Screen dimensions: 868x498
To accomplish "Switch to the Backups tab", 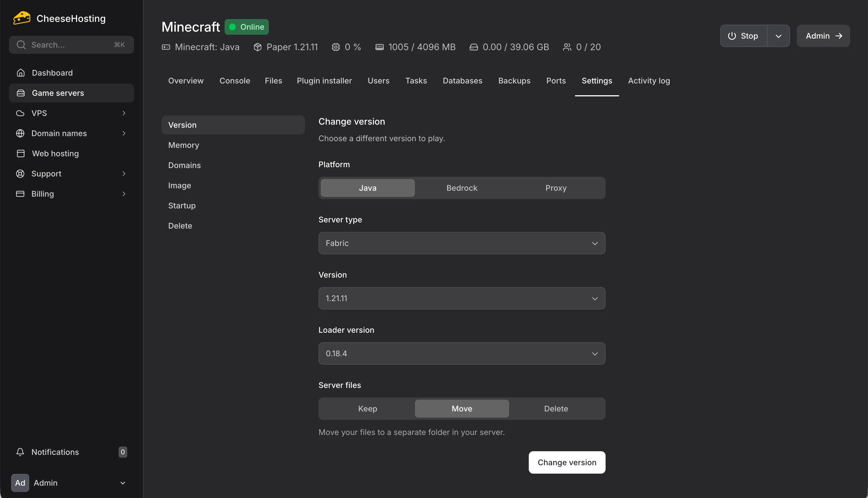I will pos(514,81).
